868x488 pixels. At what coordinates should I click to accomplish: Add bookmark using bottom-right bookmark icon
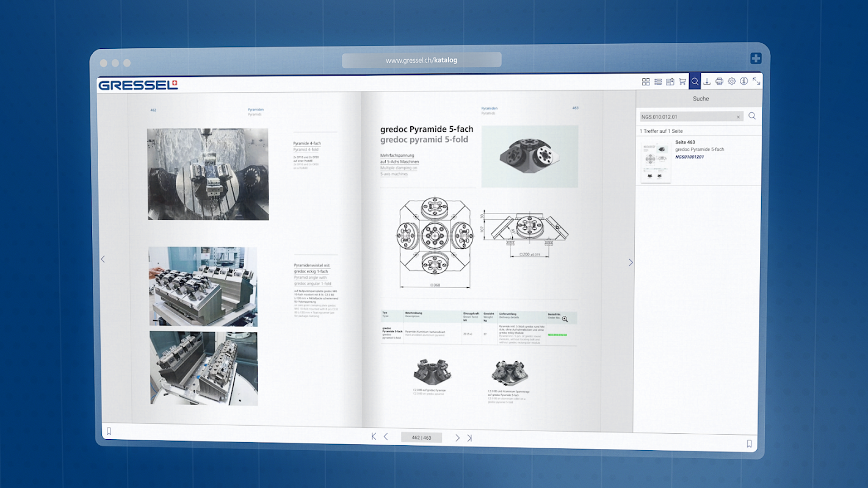pyautogui.click(x=749, y=443)
